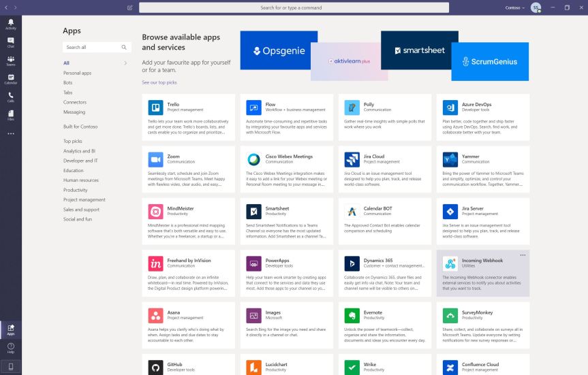The height and width of the screenshot is (375, 588).
Task: Click the Zoom app icon
Action: [155, 159]
